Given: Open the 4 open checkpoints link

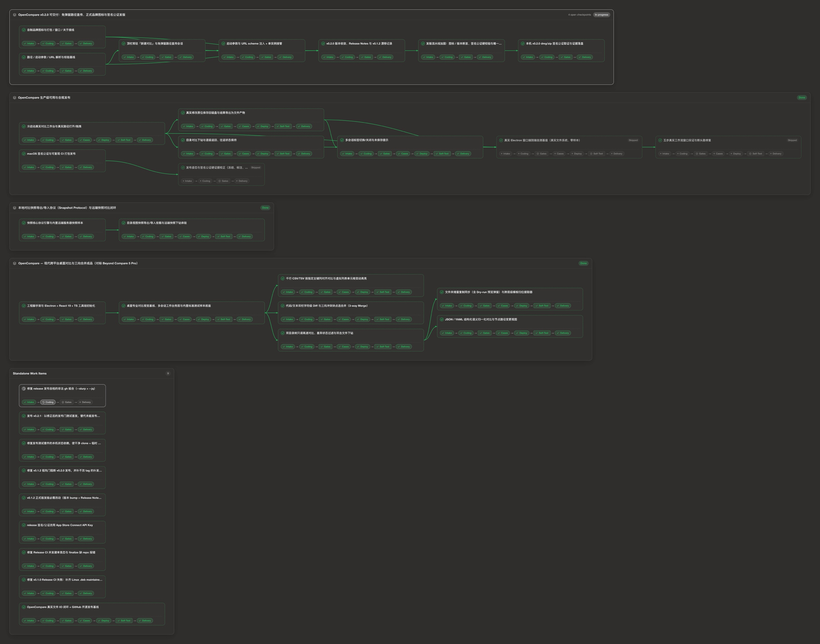Looking at the screenshot, I should (579, 15).
